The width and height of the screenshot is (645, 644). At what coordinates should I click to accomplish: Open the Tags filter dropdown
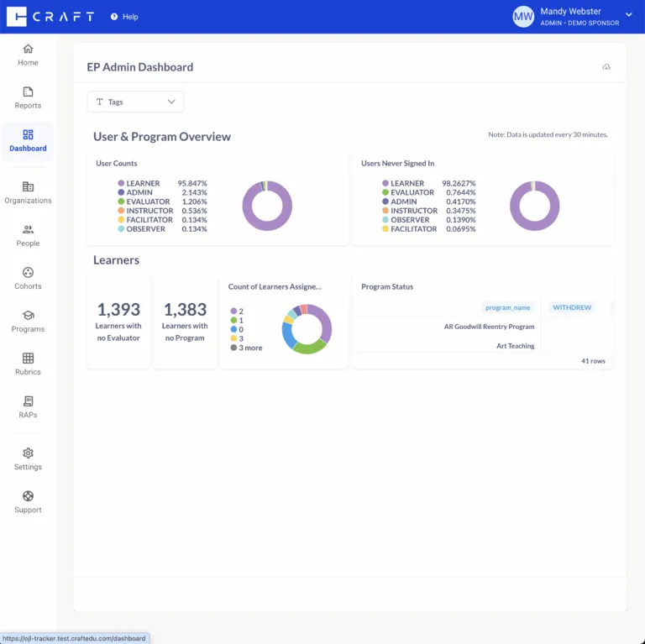(135, 102)
